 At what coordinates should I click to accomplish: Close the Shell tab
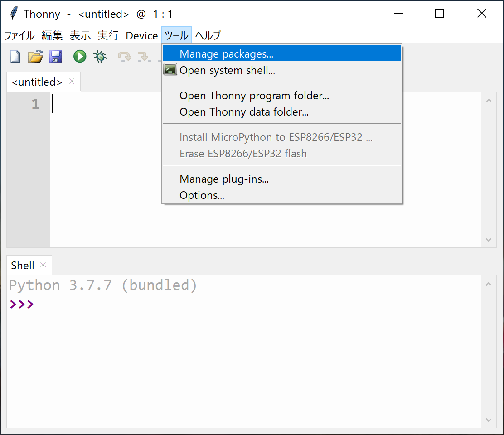click(x=43, y=265)
